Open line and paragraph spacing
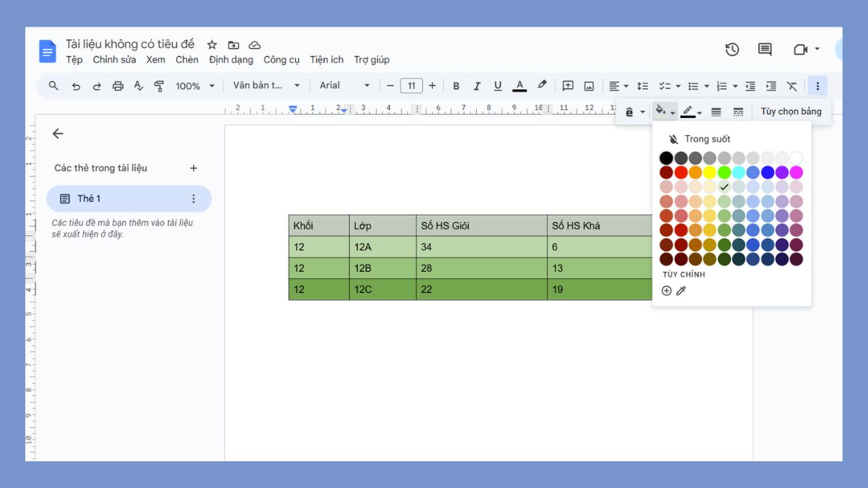Screen dimensions: 868x488 click(x=642, y=86)
